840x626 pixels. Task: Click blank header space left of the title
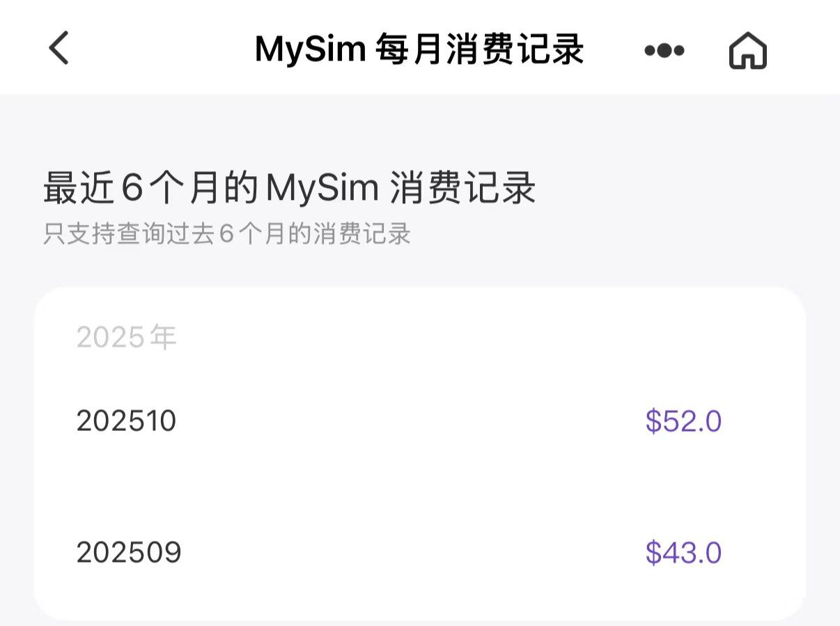point(160,49)
